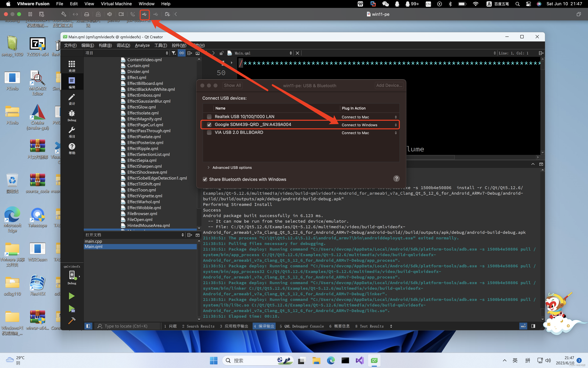Open the 8 Test Results pane

coord(369,326)
